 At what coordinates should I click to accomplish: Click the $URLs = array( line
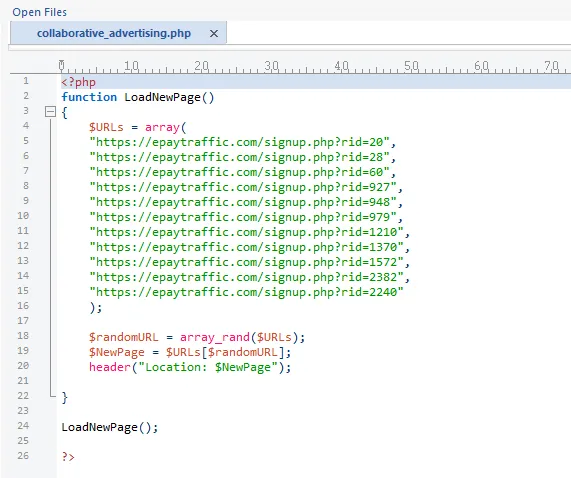click(x=138, y=127)
